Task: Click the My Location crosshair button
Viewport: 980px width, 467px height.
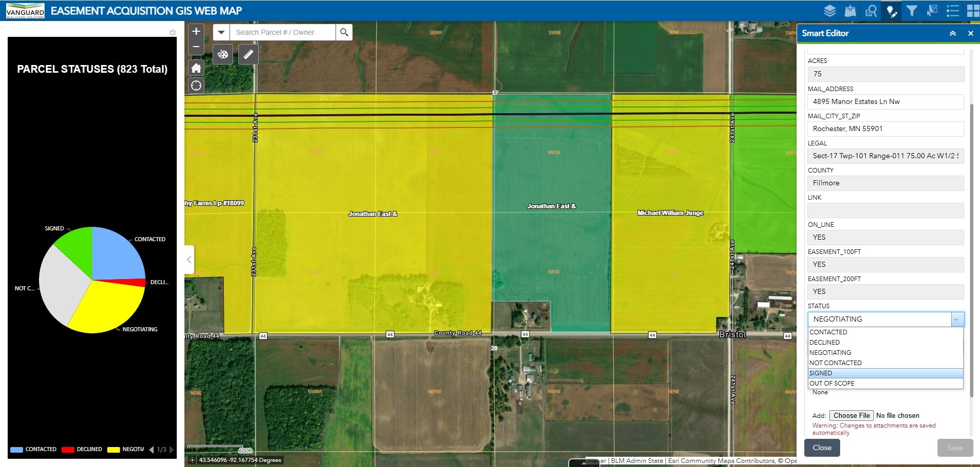Action: point(196,86)
